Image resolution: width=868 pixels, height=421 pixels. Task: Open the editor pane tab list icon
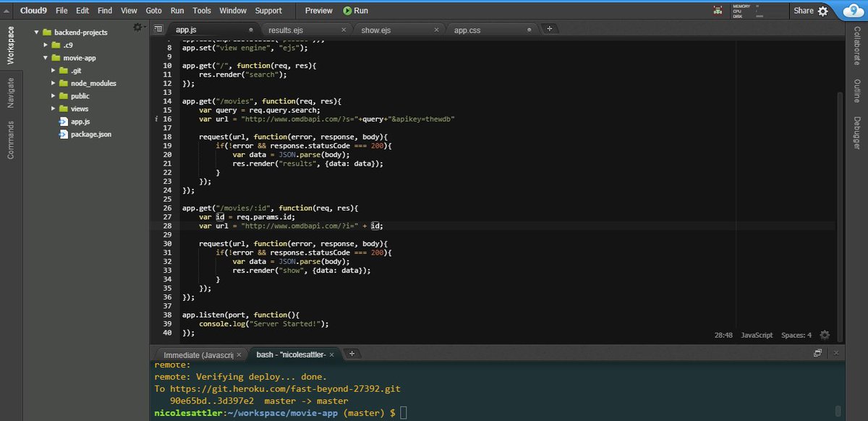pos(159,30)
